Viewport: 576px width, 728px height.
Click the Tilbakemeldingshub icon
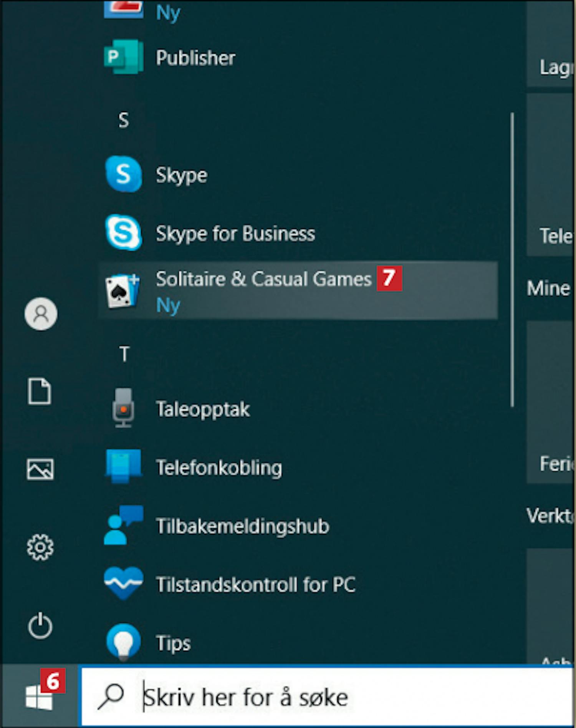[123, 525]
